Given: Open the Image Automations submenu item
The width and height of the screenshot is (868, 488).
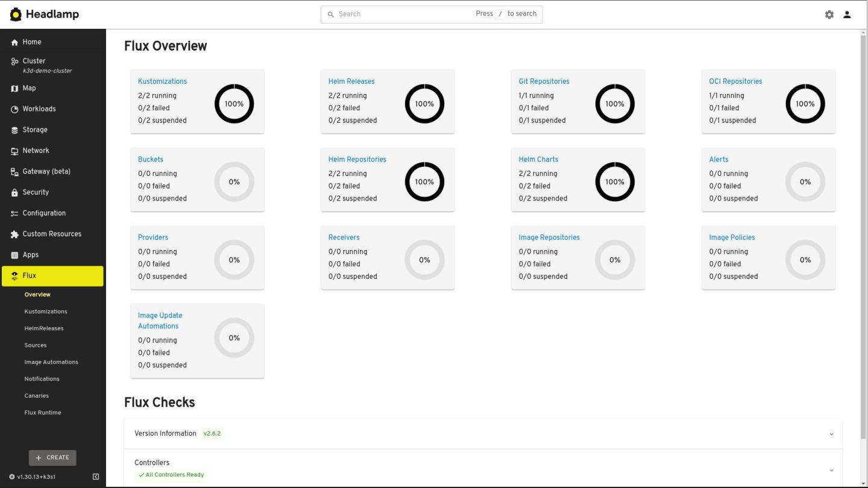Looking at the screenshot, I should [51, 362].
